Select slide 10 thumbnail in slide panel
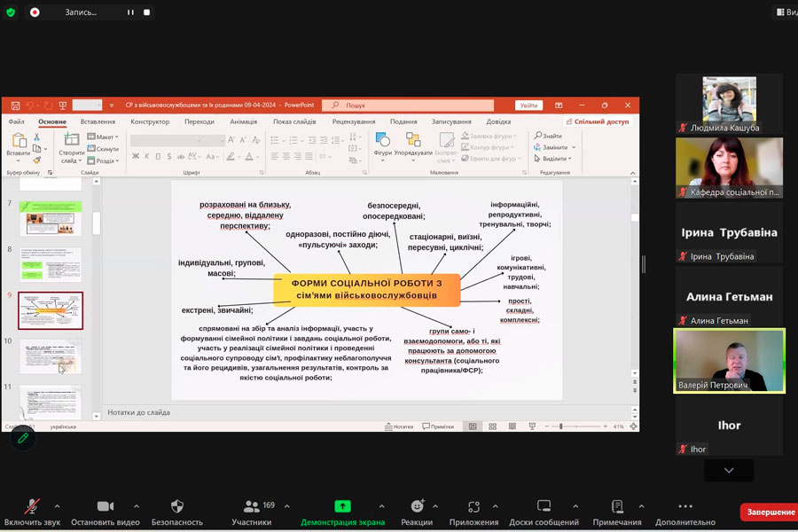Viewport: 798px width, 532px height. tap(51, 356)
